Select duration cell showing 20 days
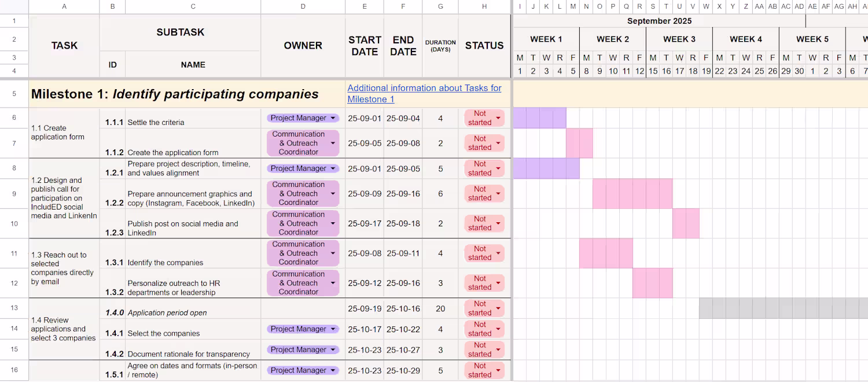The width and height of the screenshot is (868, 382). click(x=440, y=308)
